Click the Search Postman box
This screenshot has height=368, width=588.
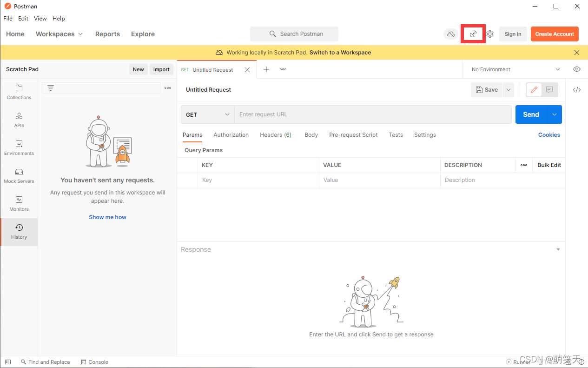294,34
